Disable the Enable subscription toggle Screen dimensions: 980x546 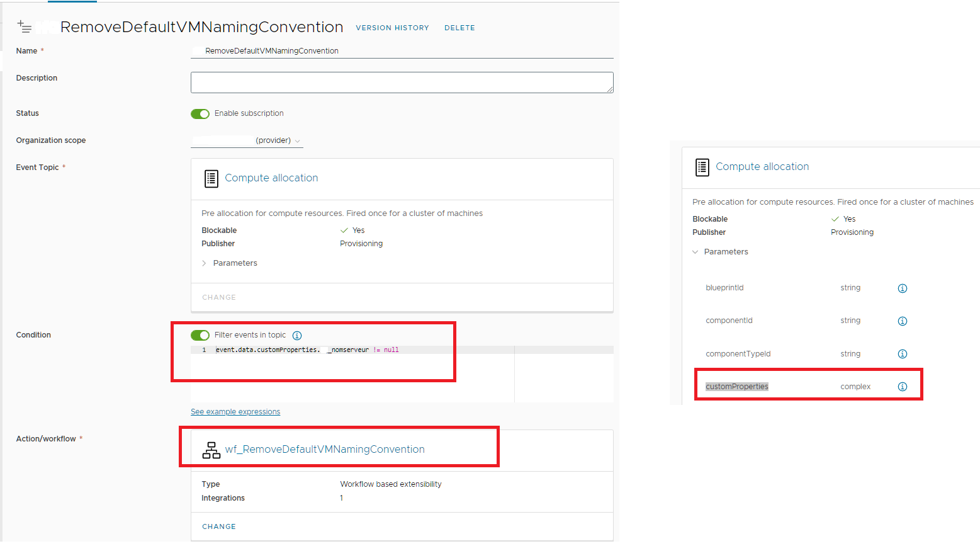pyautogui.click(x=200, y=113)
